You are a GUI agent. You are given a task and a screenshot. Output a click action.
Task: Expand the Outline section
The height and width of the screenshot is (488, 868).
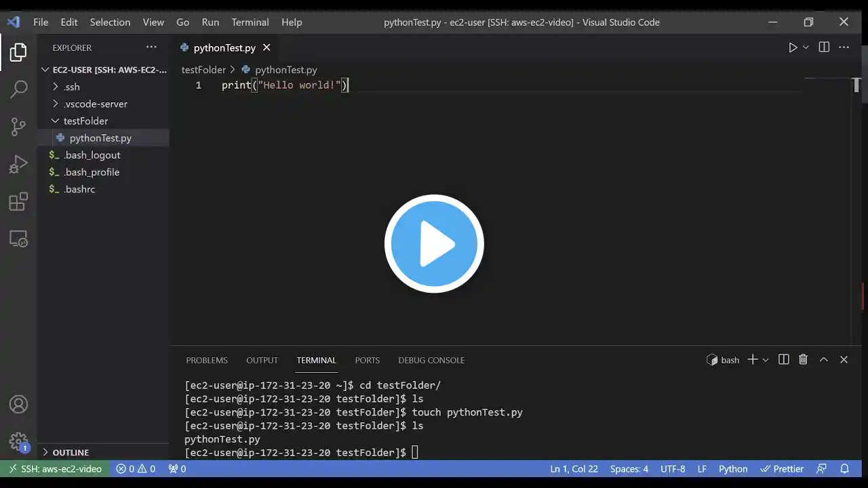(103, 452)
